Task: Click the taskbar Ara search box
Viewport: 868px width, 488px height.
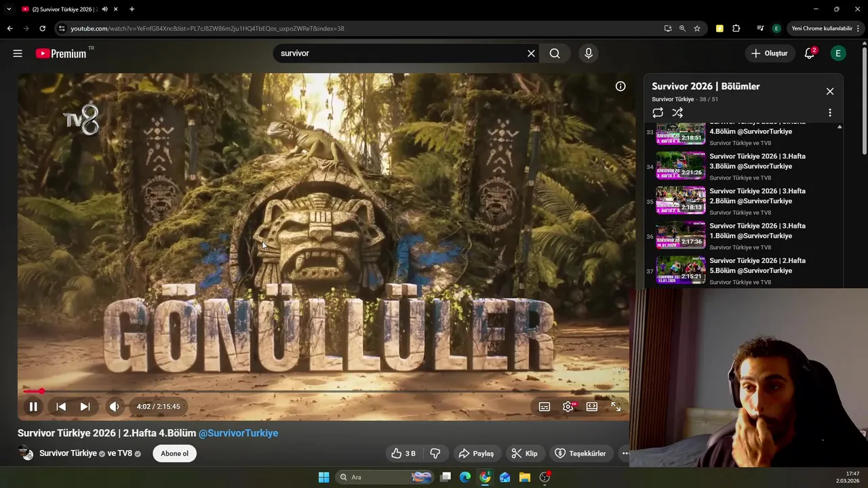Action: click(x=385, y=477)
